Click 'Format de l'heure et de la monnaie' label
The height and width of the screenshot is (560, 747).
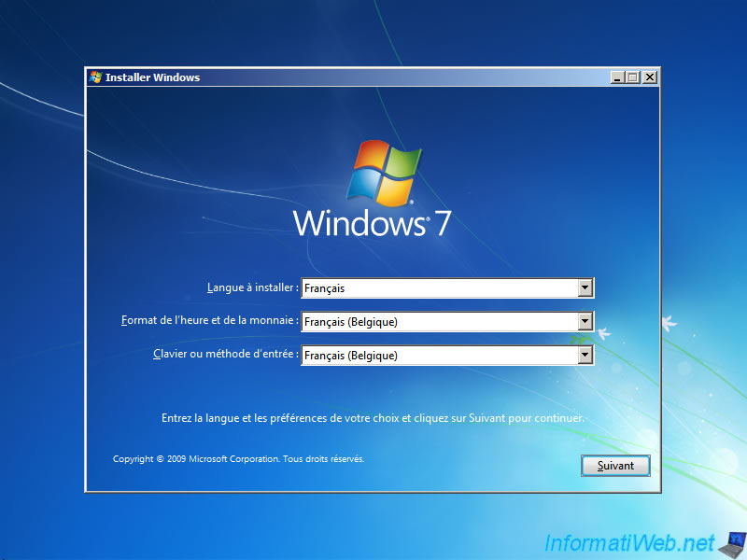209,320
